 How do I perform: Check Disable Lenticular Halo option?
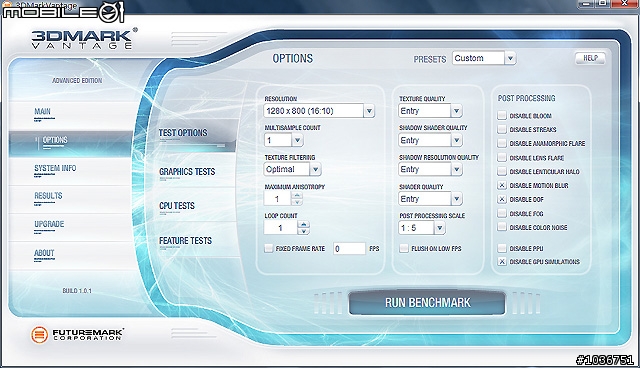[x=502, y=171]
